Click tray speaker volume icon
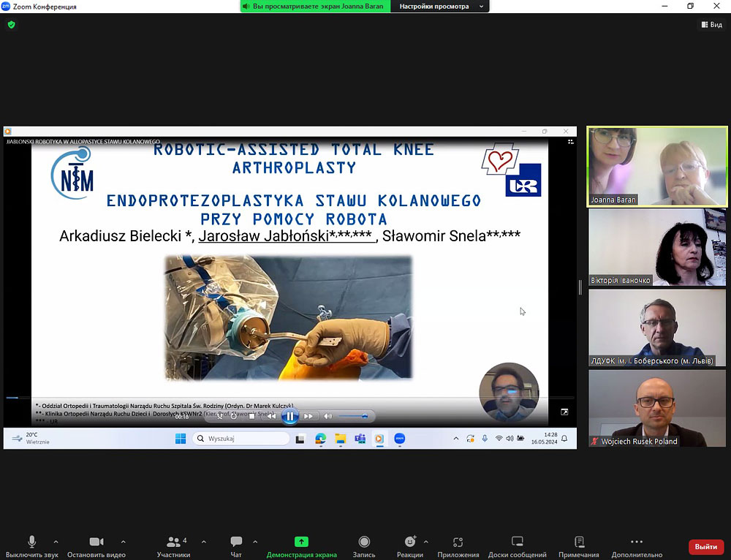731x560 pixels. click(510, 439)
